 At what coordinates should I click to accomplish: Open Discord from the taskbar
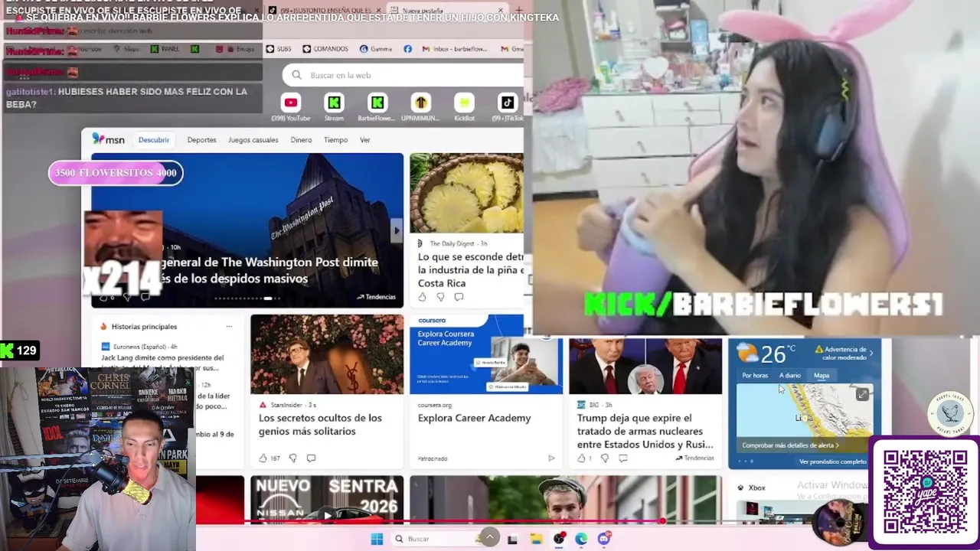coord(604,539)
